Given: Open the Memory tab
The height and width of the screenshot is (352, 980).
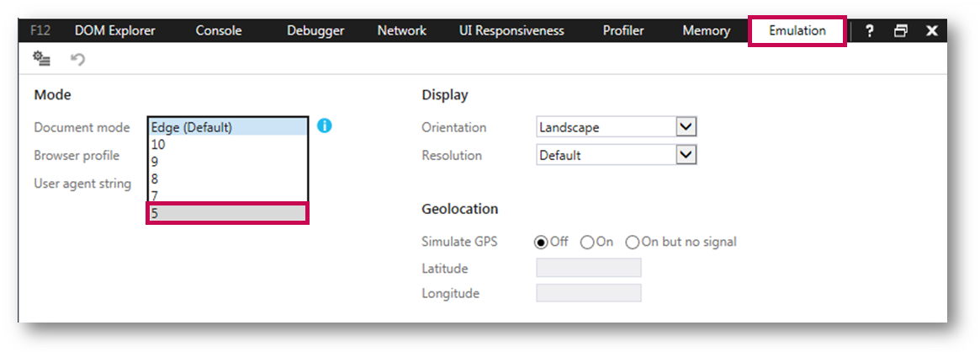Looking at the screenshot, I should (x=707, y=30).
